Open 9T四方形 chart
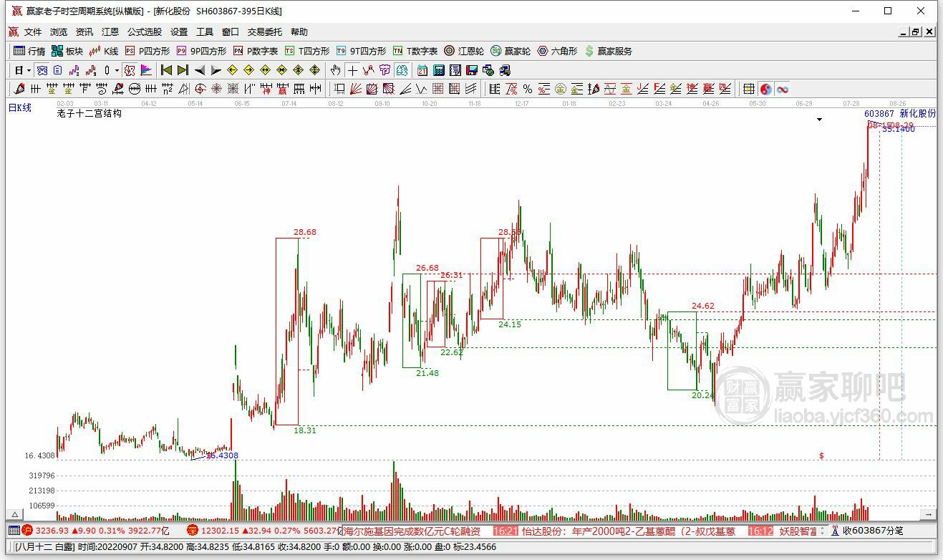Viewport: 943px width, 560px height. (x=361, y=51)
